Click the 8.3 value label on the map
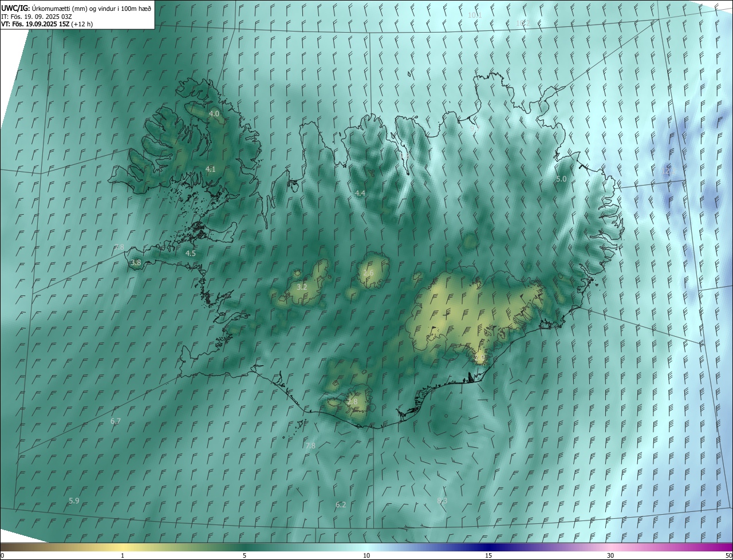Image resolution: width=733 pixels, height=560 pixels. pyautogui.click(x=442, y=500)
